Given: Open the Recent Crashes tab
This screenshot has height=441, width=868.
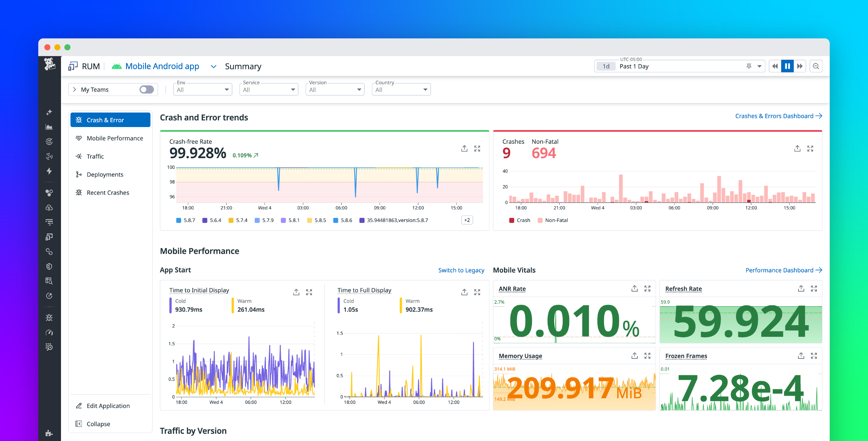Looking at the screenshot, I should coord(108,192).
